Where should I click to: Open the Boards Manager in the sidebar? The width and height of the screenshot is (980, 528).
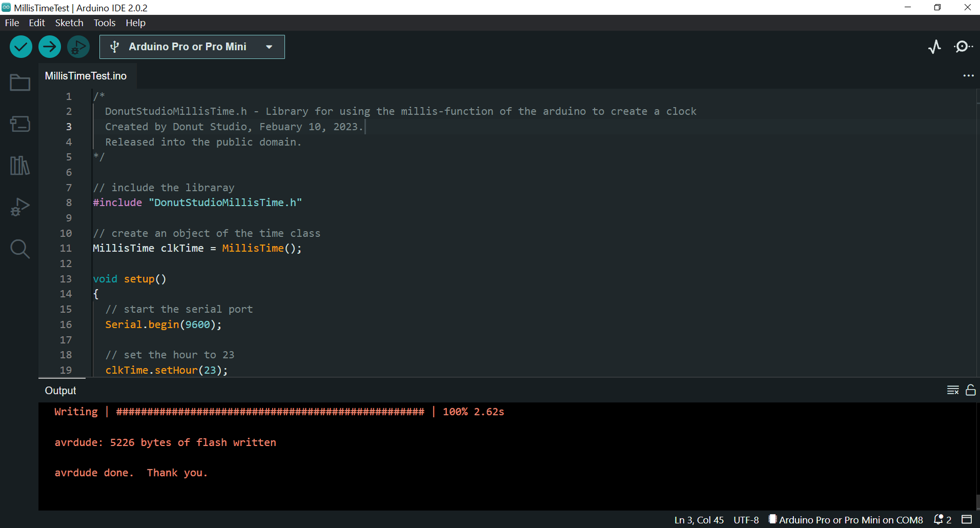click(x=20, y=124)
